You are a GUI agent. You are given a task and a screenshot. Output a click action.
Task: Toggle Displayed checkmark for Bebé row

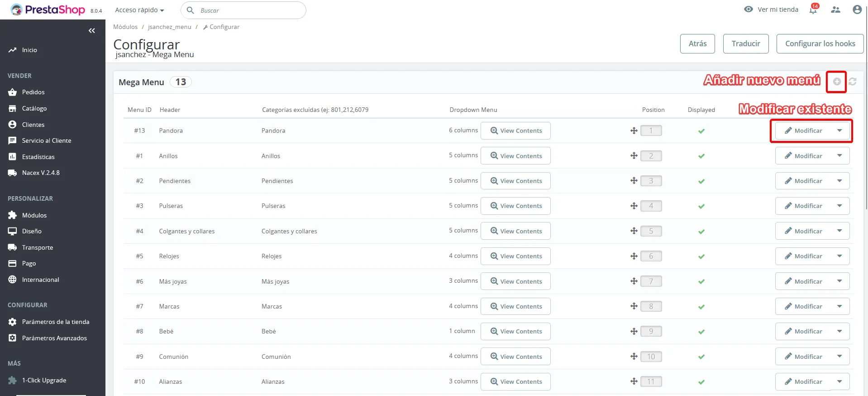701,332
